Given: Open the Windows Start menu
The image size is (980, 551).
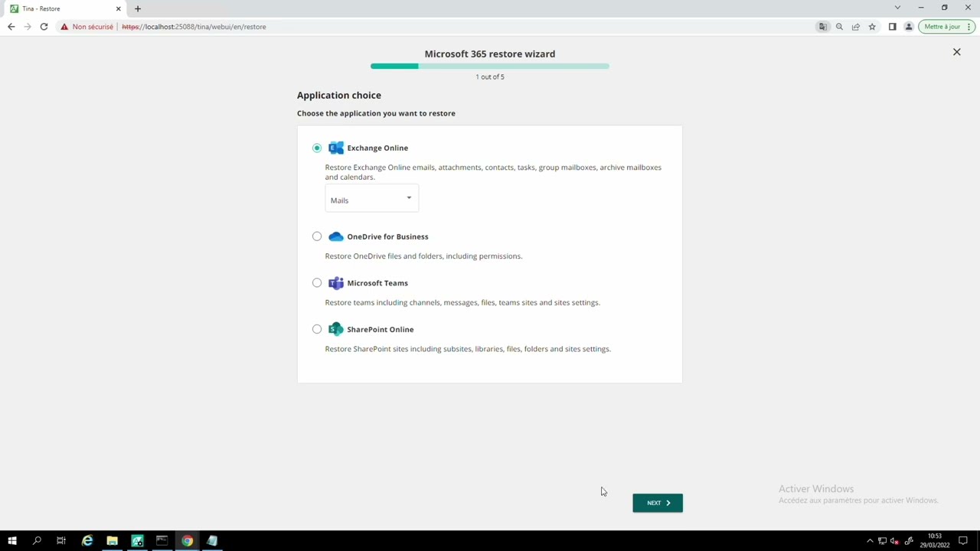Looking at the screenshot, I should 12,541.
